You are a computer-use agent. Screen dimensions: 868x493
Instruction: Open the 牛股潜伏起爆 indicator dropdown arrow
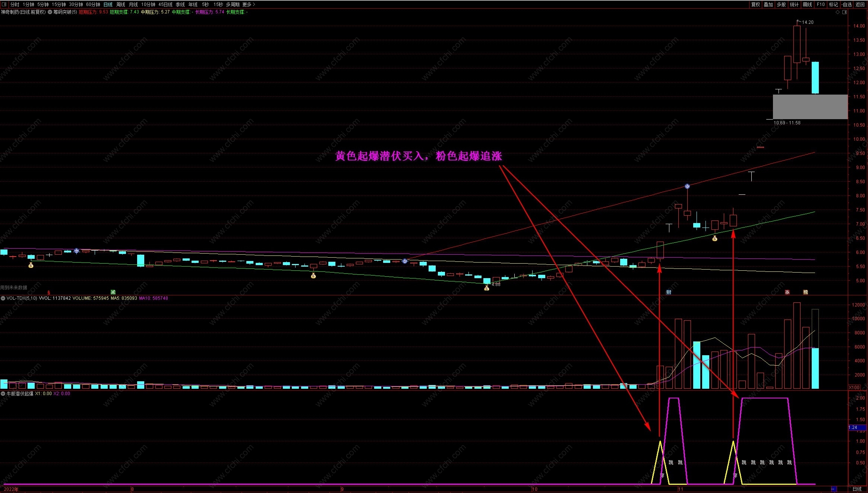3,394
